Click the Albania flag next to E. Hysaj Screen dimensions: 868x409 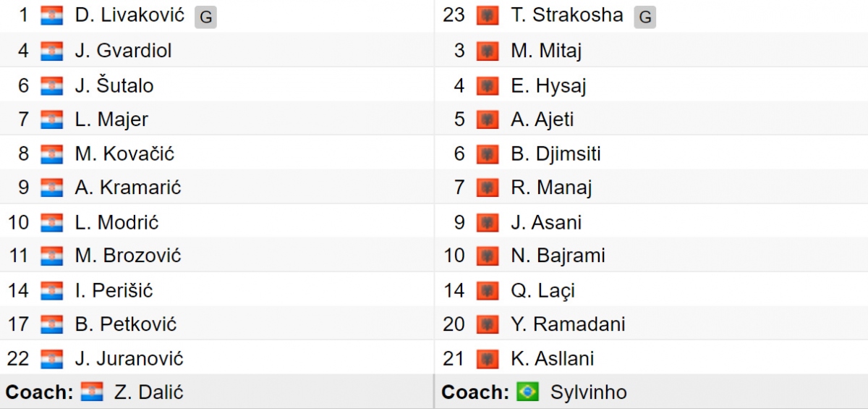(x=488, y=85)
